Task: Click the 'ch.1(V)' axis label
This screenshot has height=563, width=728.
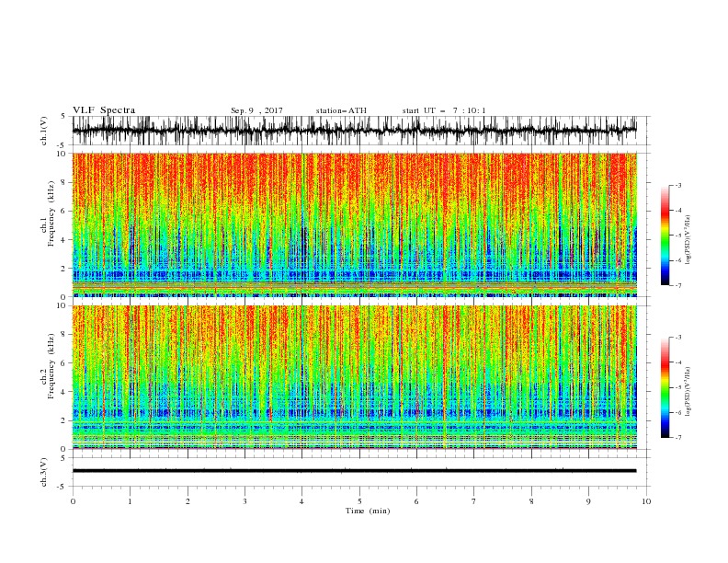Action: [44, 131]
